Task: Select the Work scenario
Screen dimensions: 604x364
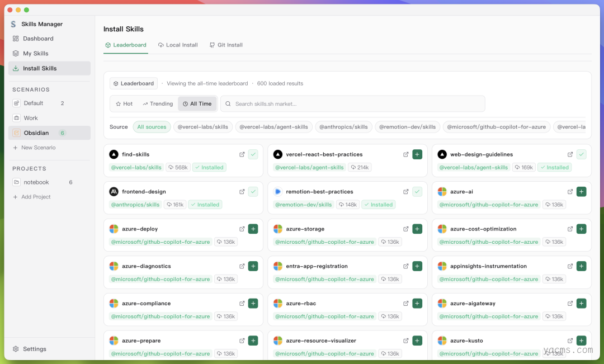Action: (49, 118)
